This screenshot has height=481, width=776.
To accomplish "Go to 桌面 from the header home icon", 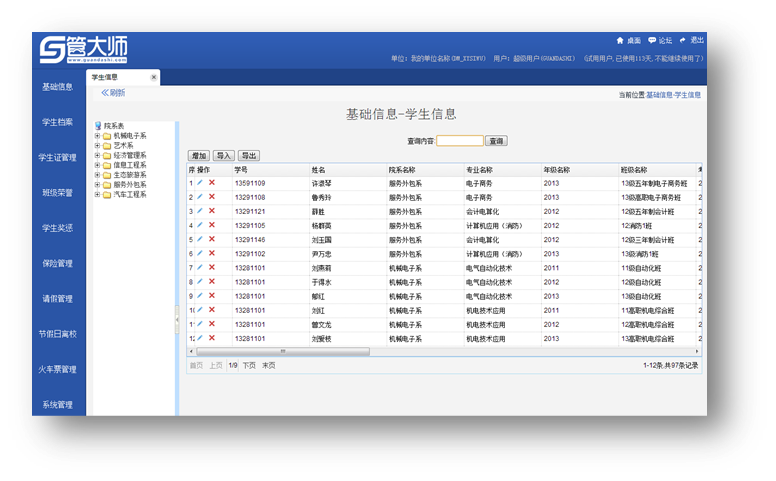I will point(620,41).
